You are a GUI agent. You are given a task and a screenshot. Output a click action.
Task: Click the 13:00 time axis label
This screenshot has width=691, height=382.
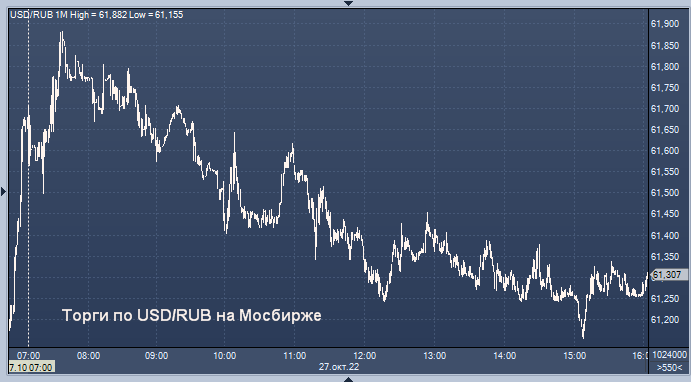[435, 356]
